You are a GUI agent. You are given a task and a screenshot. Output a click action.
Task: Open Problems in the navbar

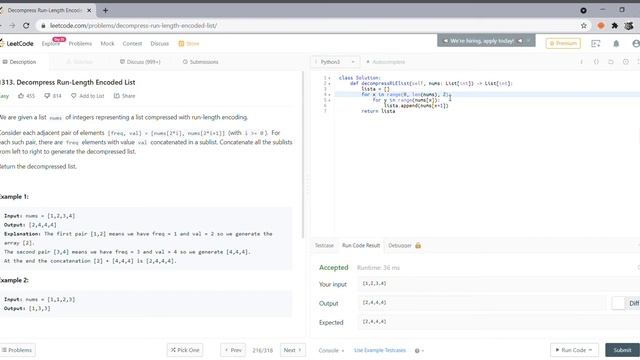click(x=80, y=43)
